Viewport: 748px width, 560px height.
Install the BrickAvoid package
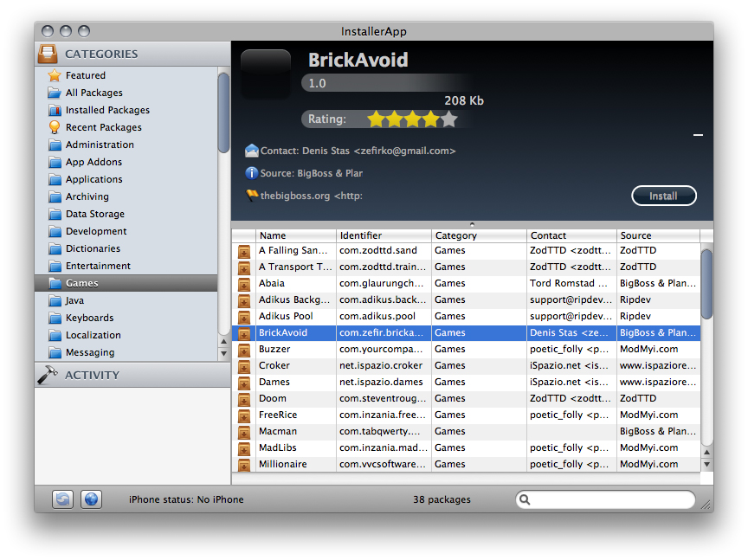pos(663,196)
